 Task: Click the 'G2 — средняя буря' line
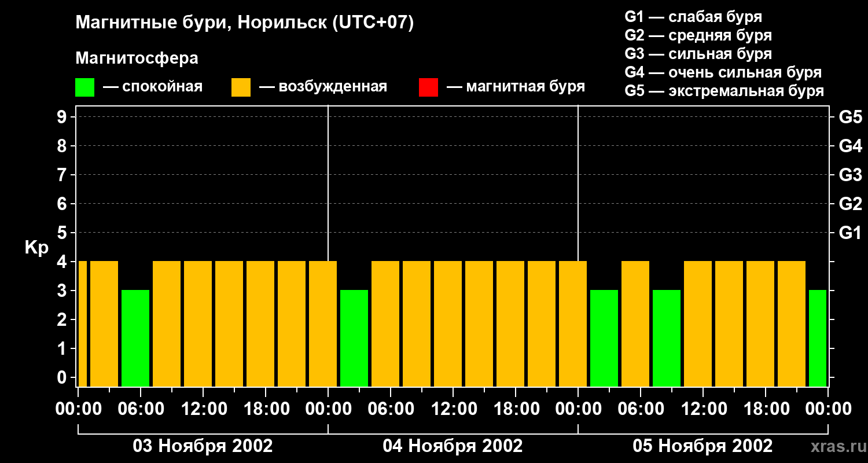click(x=698, y=35)
